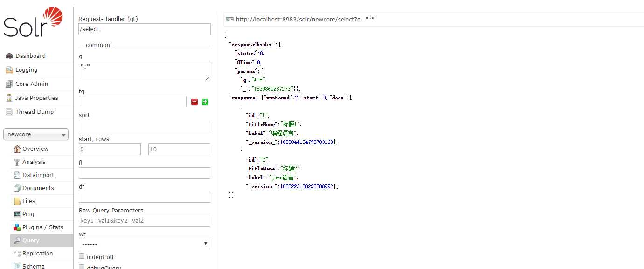This screenshot has width=644, height=269.
Task: Open the wt response format dropdown
Action: pyautogui.click(x=145, y=244)
